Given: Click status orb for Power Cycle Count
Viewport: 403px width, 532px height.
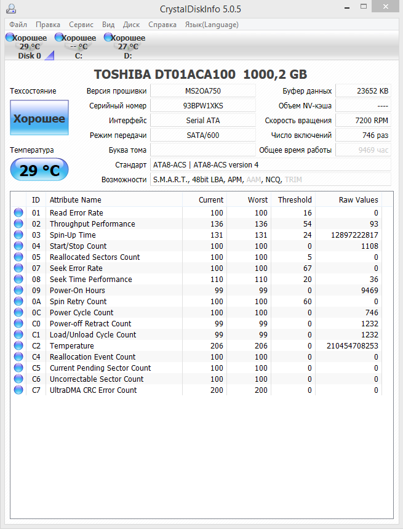Looking at the screenshot, I should (18, 312).
